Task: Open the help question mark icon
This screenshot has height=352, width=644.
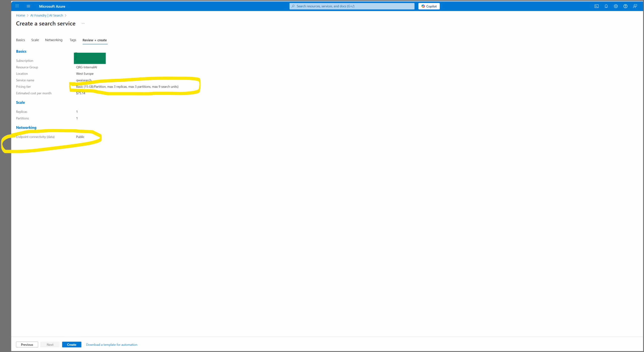Action: [625, 6]
